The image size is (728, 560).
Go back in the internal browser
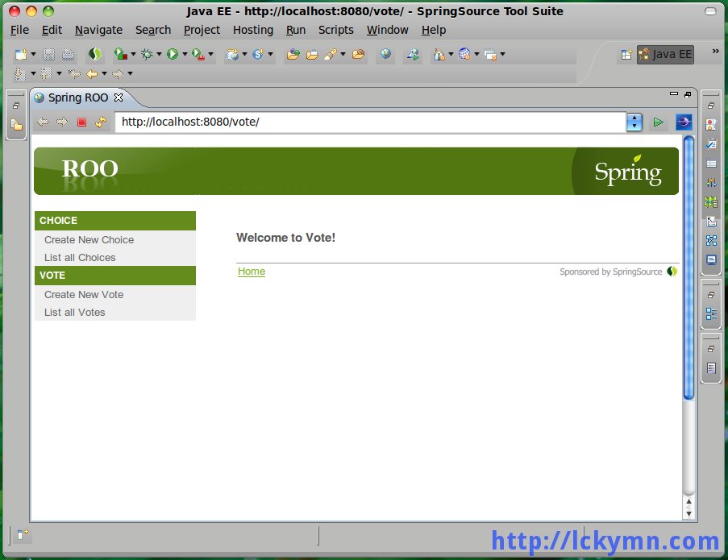(43, 122)
